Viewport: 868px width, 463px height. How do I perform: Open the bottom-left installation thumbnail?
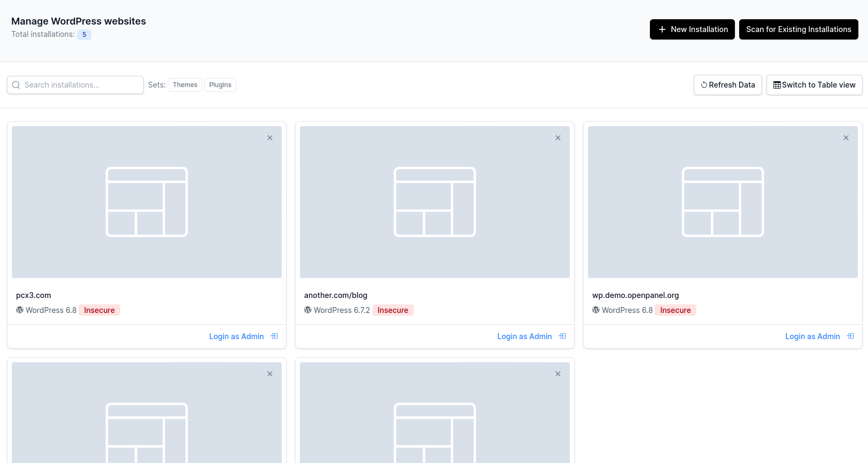[146, 413]
